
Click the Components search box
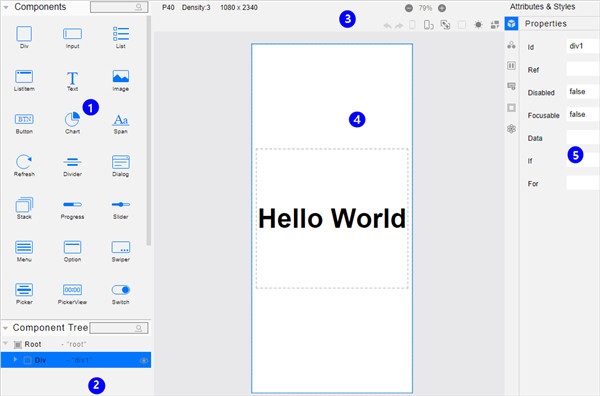click(x=119, y=7)
